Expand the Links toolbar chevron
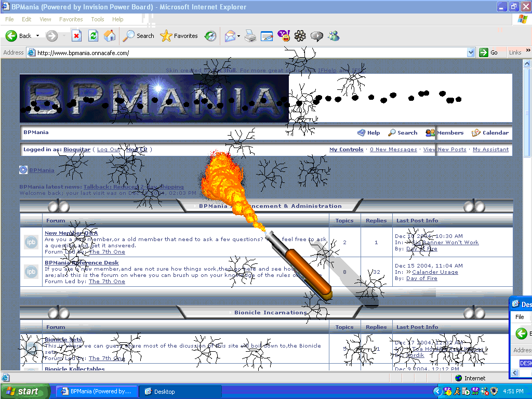 (x=528, y=50)
